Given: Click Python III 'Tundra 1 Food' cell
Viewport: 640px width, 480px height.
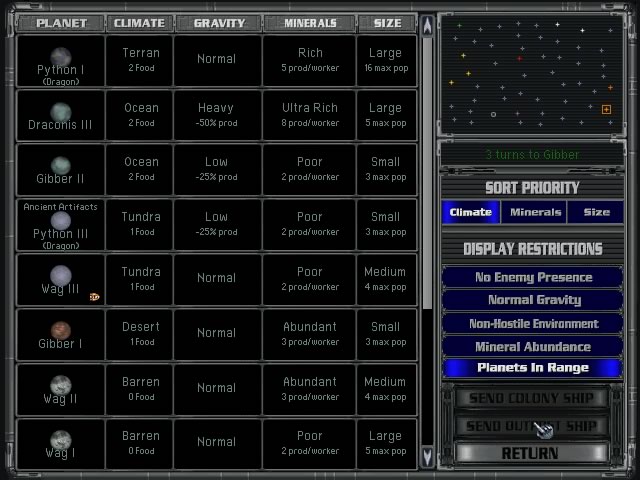Looking at the screenshot, I should coord(139,224).
